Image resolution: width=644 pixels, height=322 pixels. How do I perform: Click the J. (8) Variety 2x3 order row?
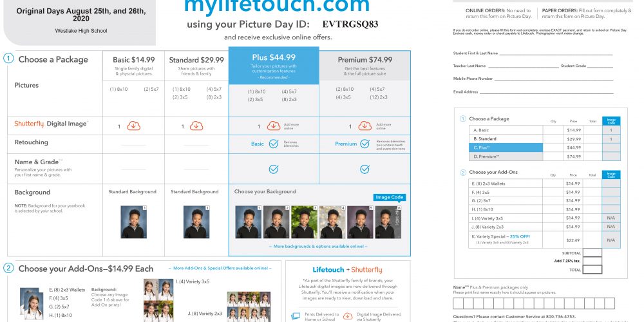[x=545, y=227]
